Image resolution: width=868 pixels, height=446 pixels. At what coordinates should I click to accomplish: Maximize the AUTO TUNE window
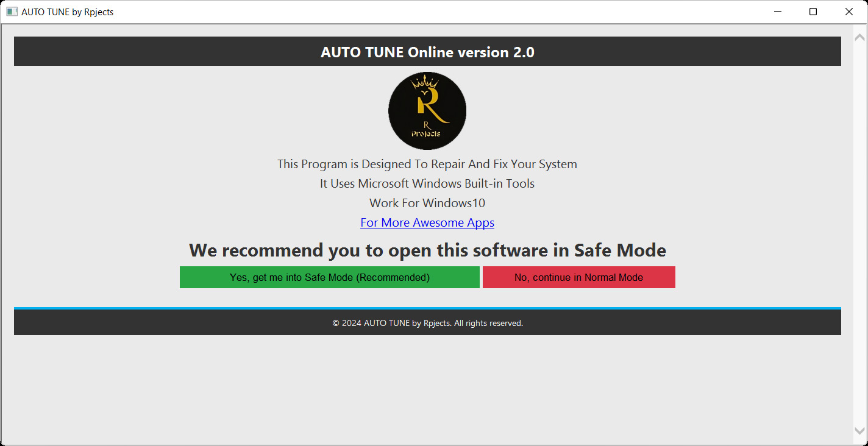(x=813, y=12)
